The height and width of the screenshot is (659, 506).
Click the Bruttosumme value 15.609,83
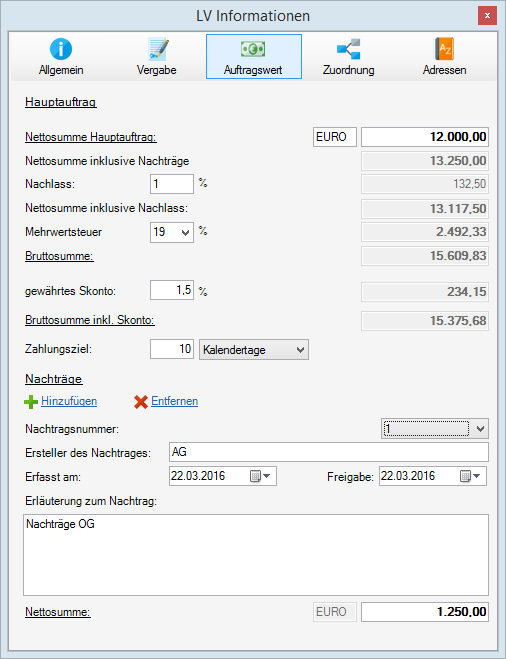coord(425,256)
